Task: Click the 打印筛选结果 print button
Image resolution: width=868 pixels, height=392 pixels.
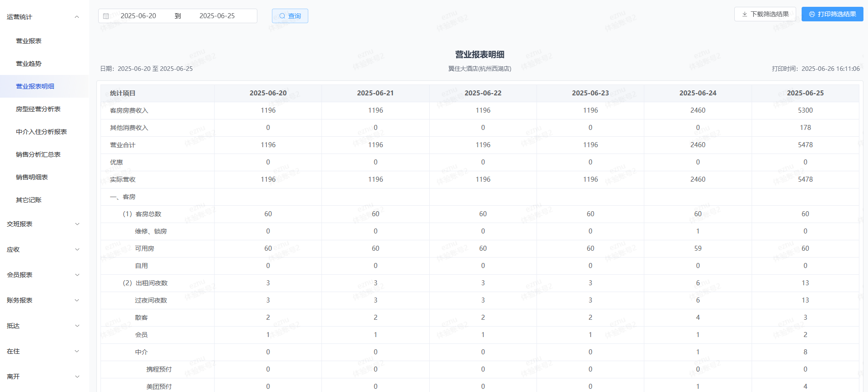Action: [833, 14]
